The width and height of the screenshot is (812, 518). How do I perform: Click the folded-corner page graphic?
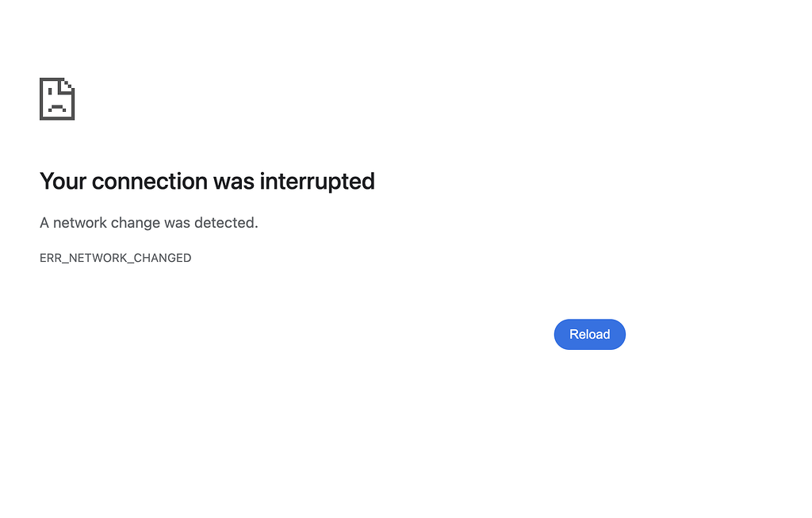coord(56,98)
